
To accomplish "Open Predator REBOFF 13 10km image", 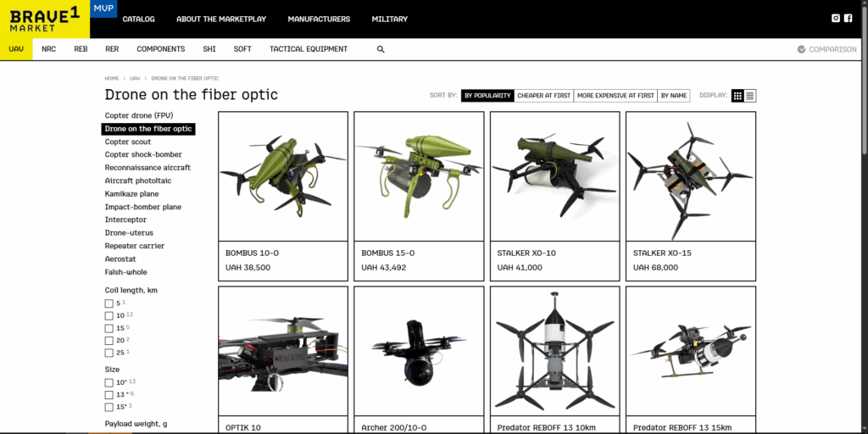I will click(554, 351).
